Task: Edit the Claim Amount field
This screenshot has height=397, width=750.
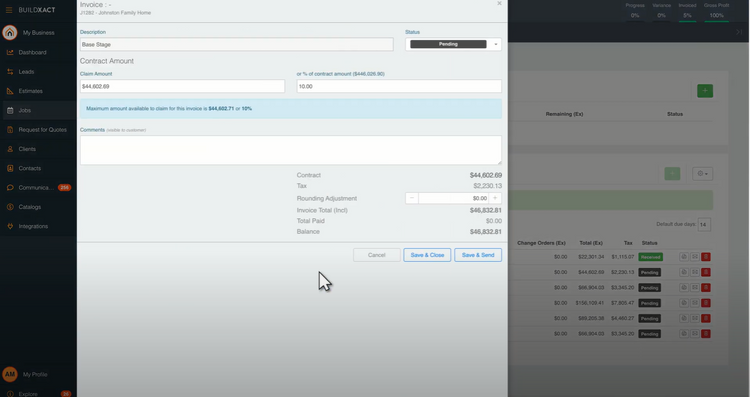Action: click(182, 87)
